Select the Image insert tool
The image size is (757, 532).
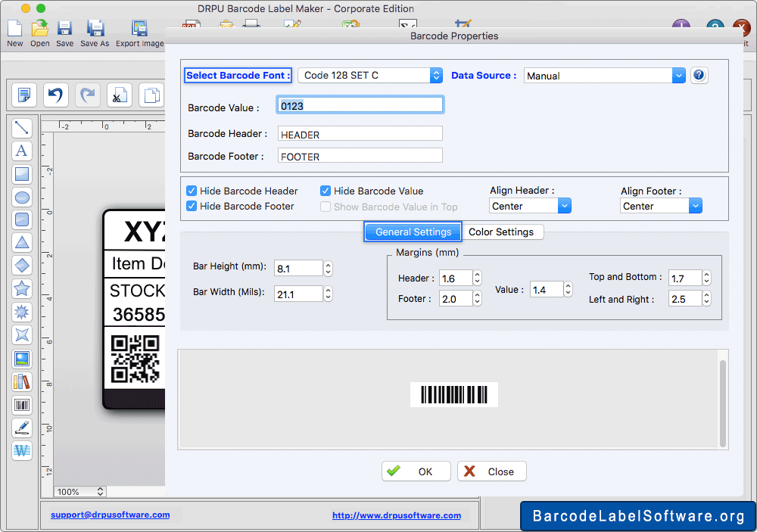[x=22, y=359]
